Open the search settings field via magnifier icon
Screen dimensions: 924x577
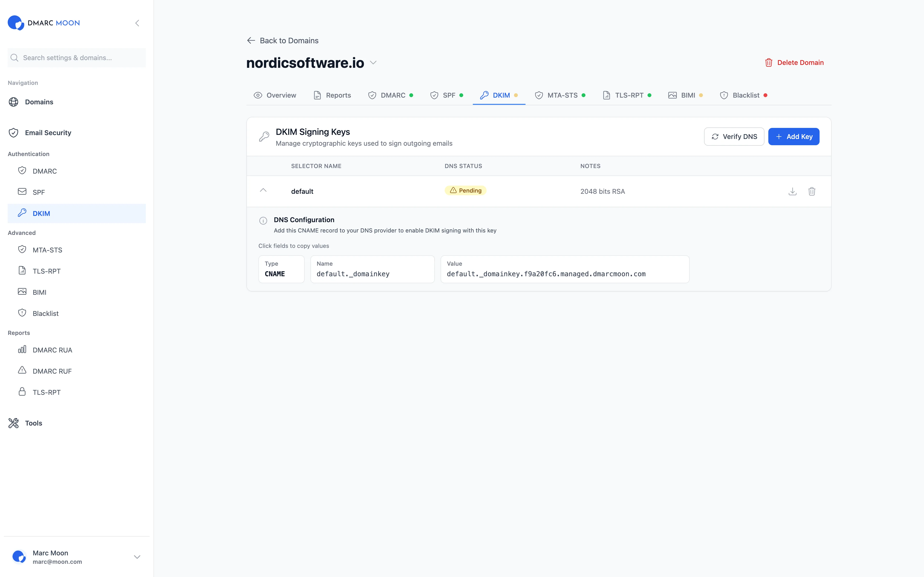coord(14,58)
